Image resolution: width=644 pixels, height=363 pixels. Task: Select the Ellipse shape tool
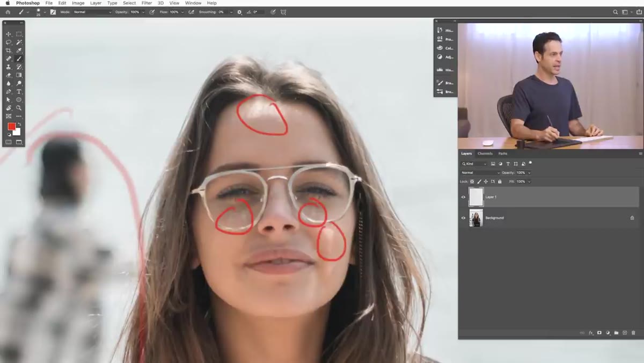pos(19,99)
